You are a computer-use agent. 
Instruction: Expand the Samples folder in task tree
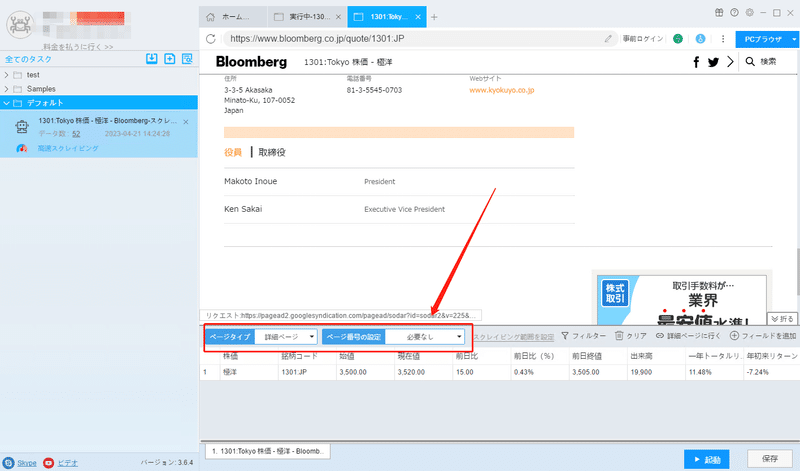pyautogui.click(x=6, y=89)
